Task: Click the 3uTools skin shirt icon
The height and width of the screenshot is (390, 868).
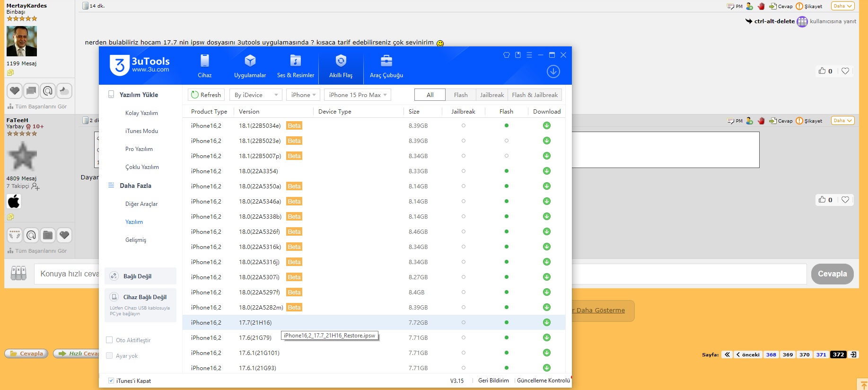Action: click(x=507, y=55)
